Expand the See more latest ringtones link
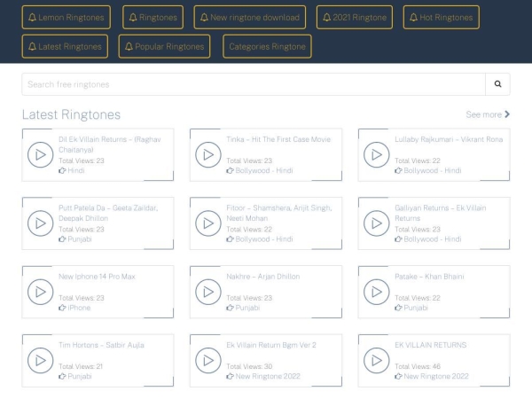 488,114
